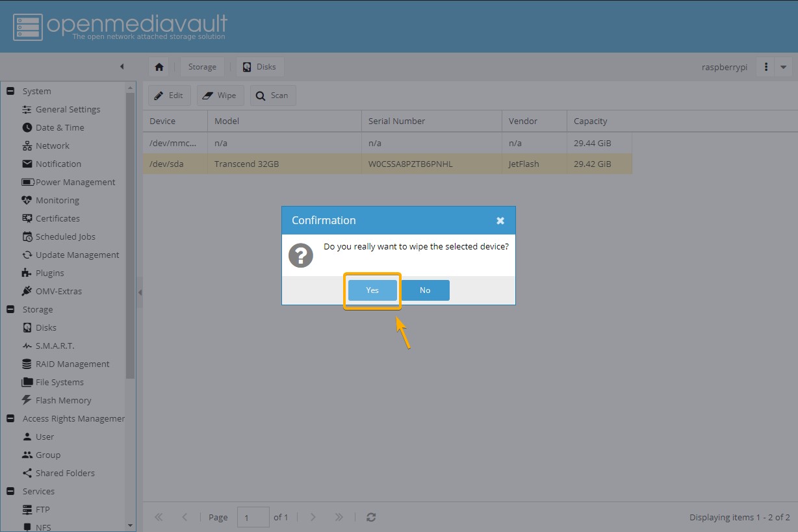The height and width of the screenshot is (532, 798).
Task: Open Disks breadcrumb item
Action: pos(259,67)
